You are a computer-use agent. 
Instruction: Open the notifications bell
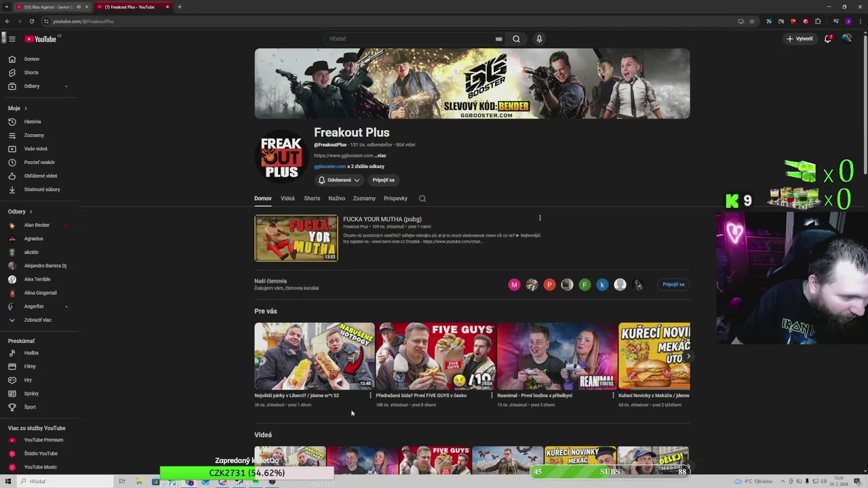[x=828, y=39]
